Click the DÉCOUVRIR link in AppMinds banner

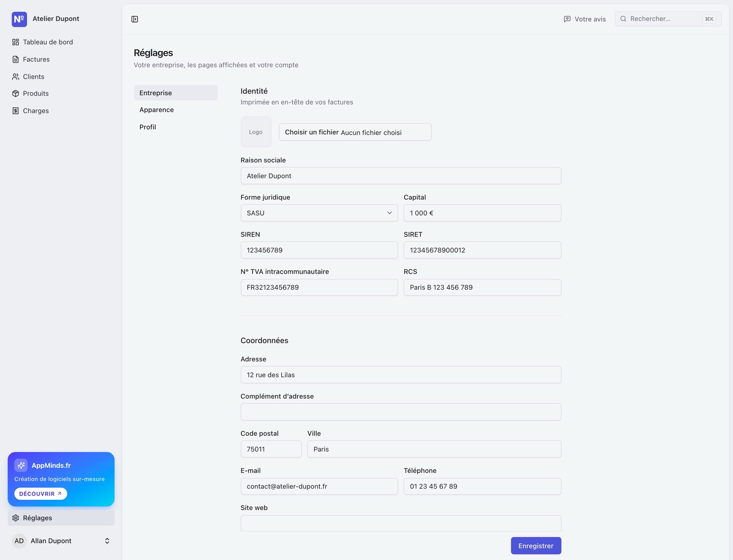point(41,494)
